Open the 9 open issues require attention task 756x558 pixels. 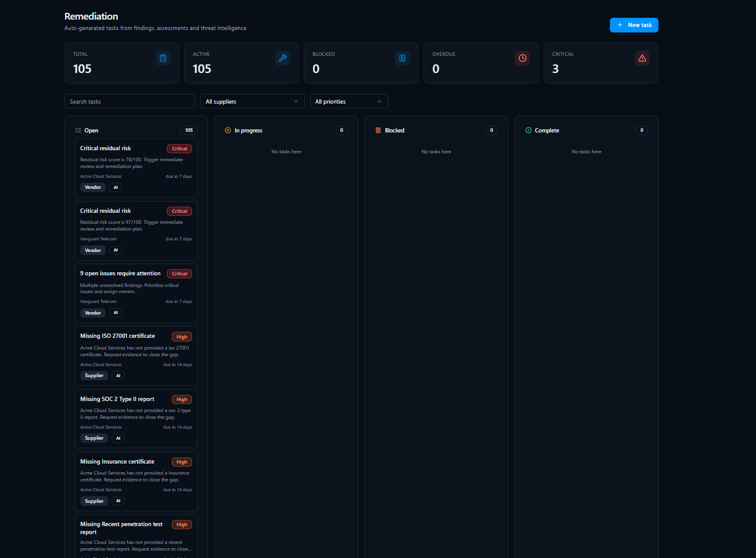click(x=136, y=293)
